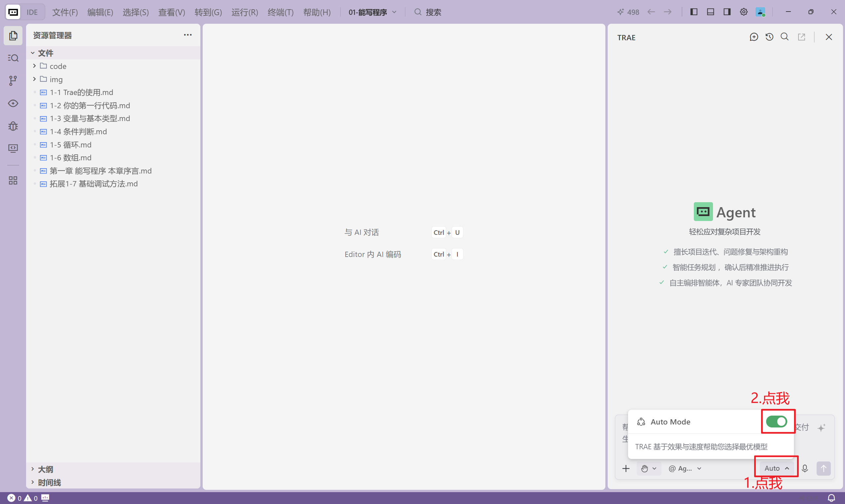Open the 终端(T) menu
This screenshot has width=845, height=504.
point(280,12)
